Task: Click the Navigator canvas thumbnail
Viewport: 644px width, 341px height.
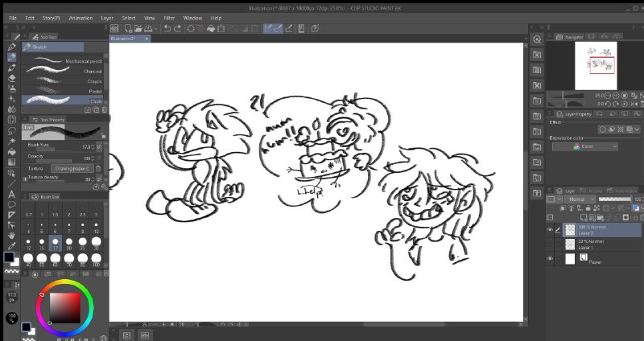Action: 596,65
